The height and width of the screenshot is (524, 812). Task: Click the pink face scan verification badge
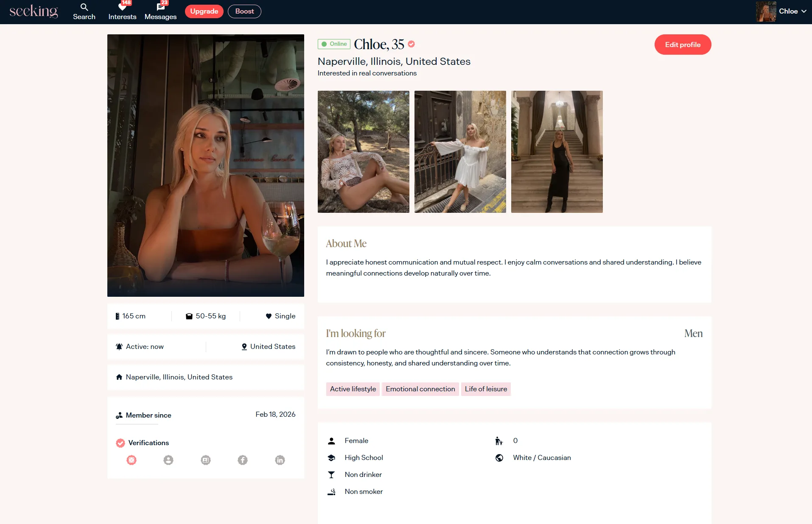[x=132, y=460]
